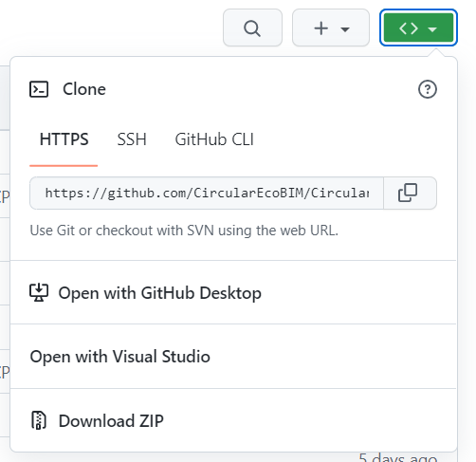This screenshot has width=476, height=462.
Task: Click the Clone heading text
Action: [84, 89]
